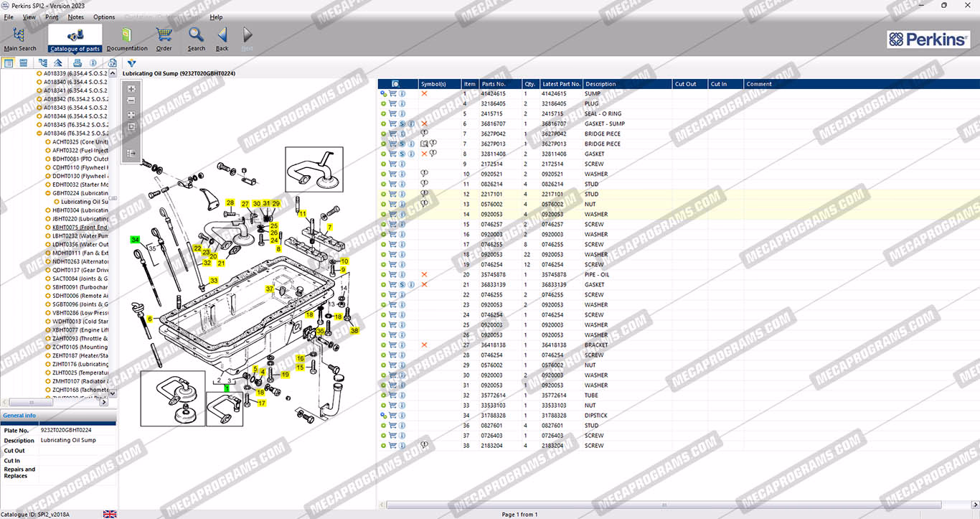Screen dimensions: 980x519
Task: Open the Main Search module
Action: coord(20,39)
